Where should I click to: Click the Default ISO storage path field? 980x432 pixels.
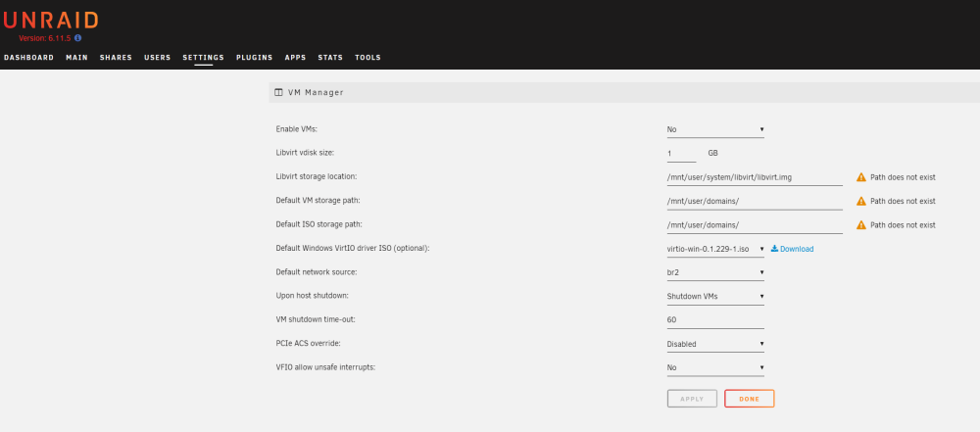pyautogui.click(x=755, y=225)
